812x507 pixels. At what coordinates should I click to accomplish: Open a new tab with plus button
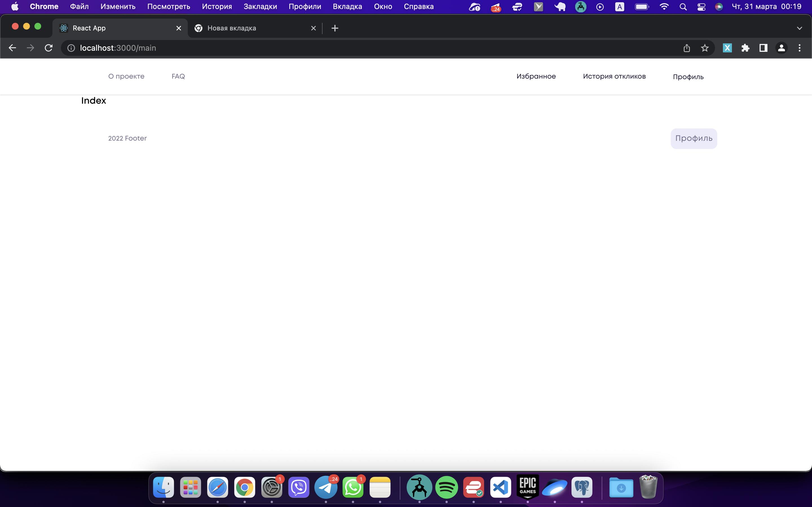click(335, 28)
